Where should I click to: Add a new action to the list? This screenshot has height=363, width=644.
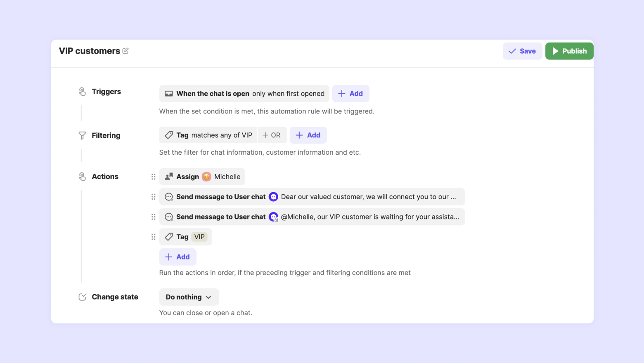tap(178, 257)
